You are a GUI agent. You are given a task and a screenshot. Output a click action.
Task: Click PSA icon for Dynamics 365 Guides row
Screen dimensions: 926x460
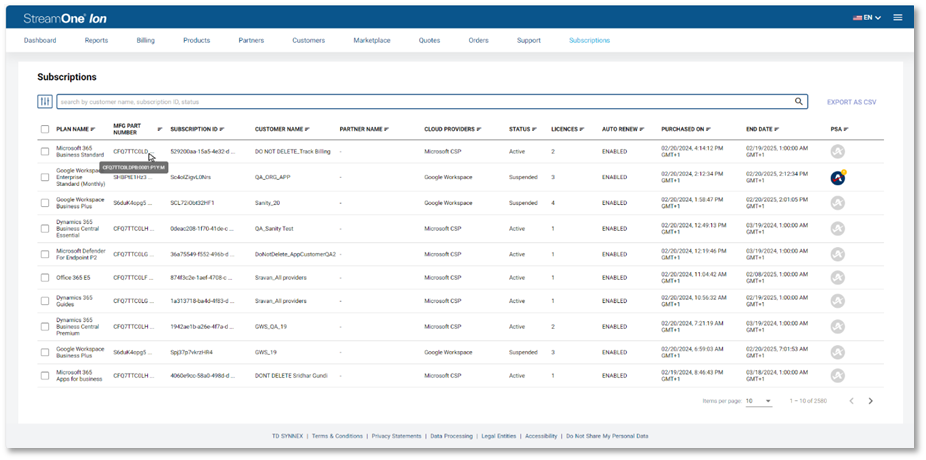tap(837, 301)
